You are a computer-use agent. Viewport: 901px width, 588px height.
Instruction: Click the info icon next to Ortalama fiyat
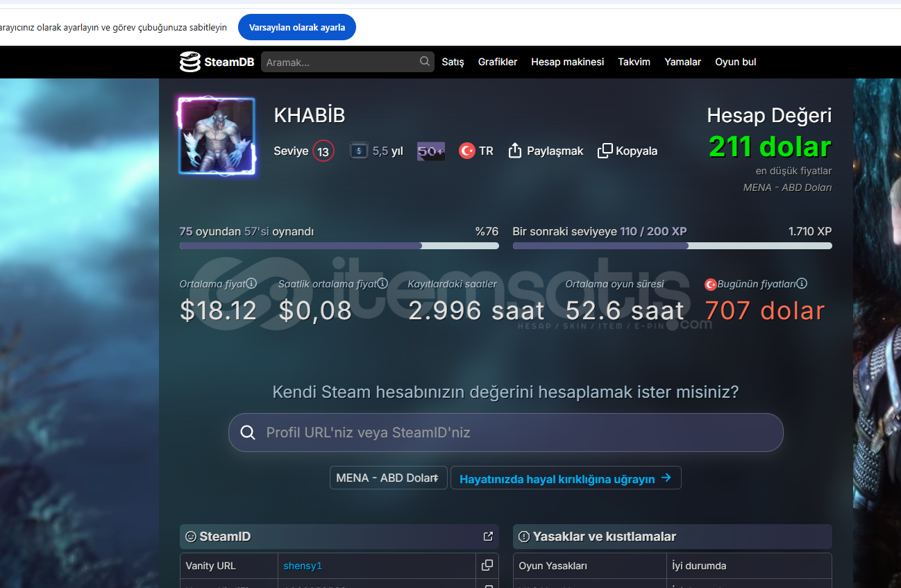point(251,283)
